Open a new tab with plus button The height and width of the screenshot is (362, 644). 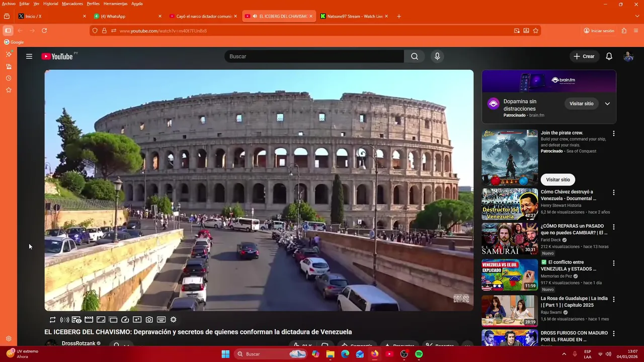pyautogui.click(x=399, y=16)
